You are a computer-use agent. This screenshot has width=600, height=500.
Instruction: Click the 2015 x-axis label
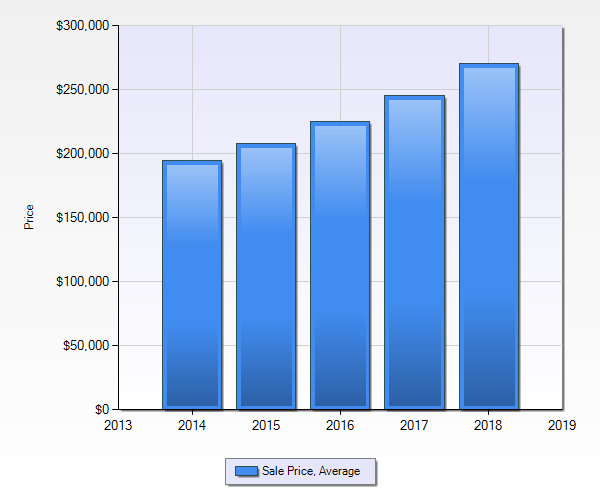coord(266,425)
